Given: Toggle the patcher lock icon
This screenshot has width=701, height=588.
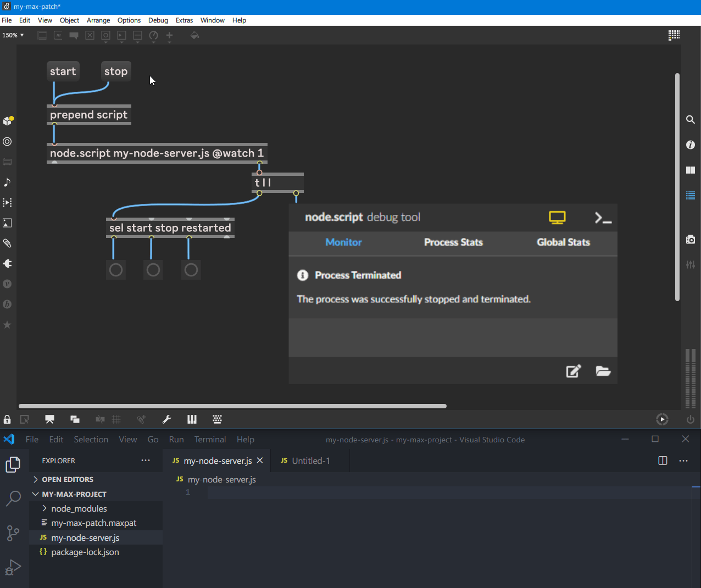Looking at the screenshot, I should click(7, 419).
